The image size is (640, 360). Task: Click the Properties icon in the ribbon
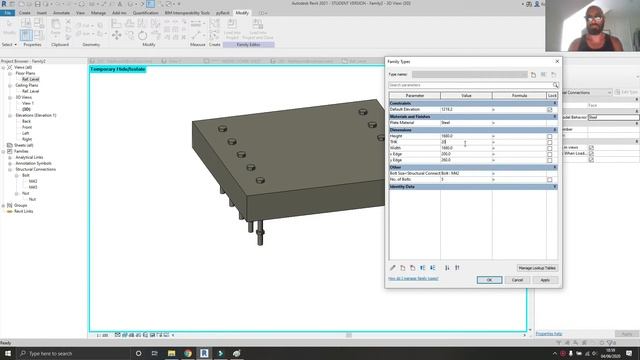pyautogui.click(x=26, y=35)
